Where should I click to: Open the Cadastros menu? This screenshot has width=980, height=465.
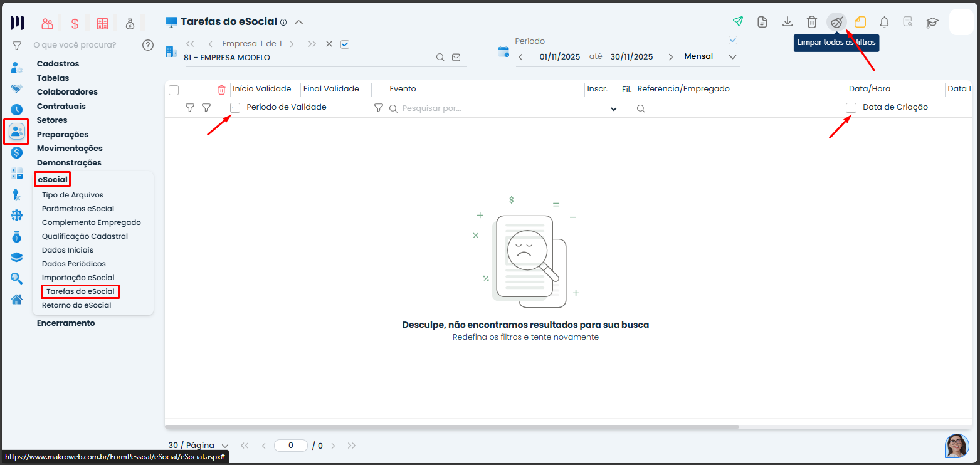[x=58, y=64]
